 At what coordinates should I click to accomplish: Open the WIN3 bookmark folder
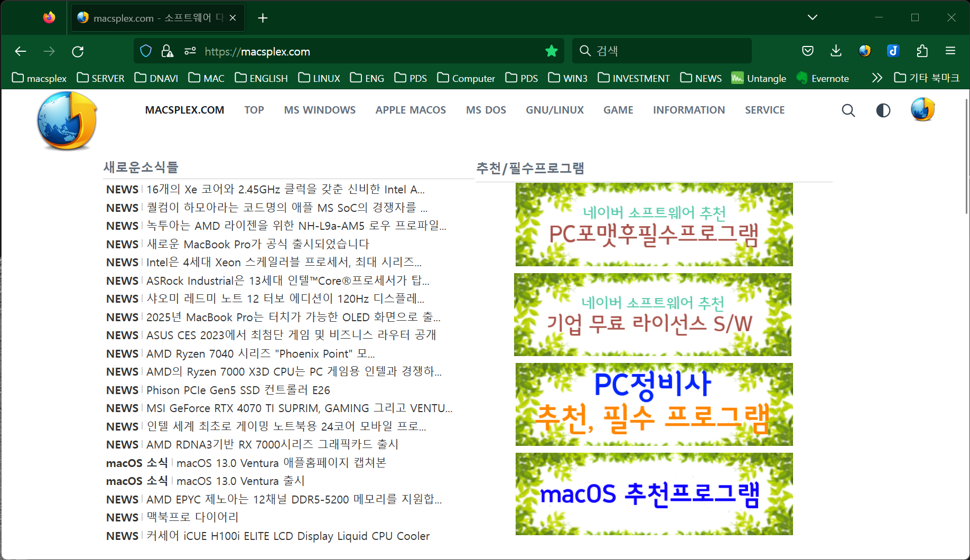coord(568,78)
